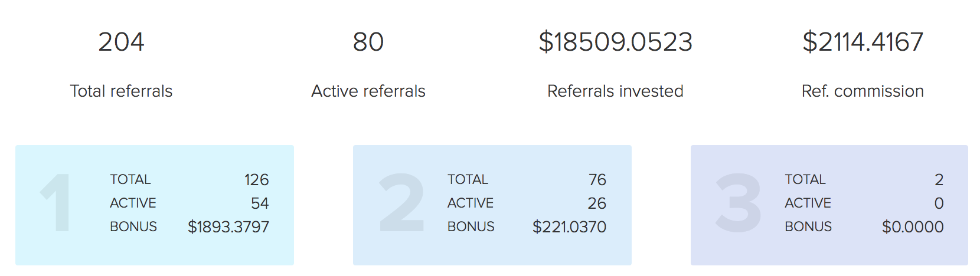The height and width of the screenshot is (276, 980).
Task: Click level 3 total value 2
Action: (939, 179)
